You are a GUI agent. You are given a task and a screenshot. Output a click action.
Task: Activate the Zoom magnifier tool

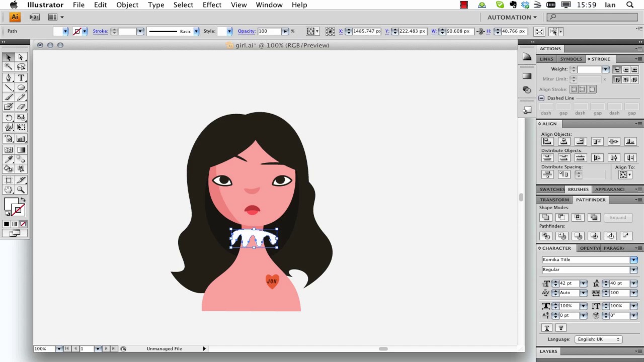point(21,190)
